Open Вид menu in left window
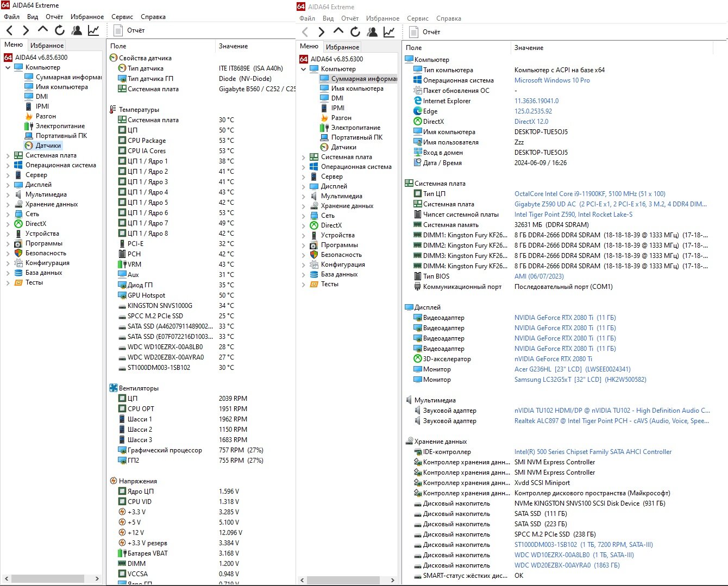 [33, 17]
